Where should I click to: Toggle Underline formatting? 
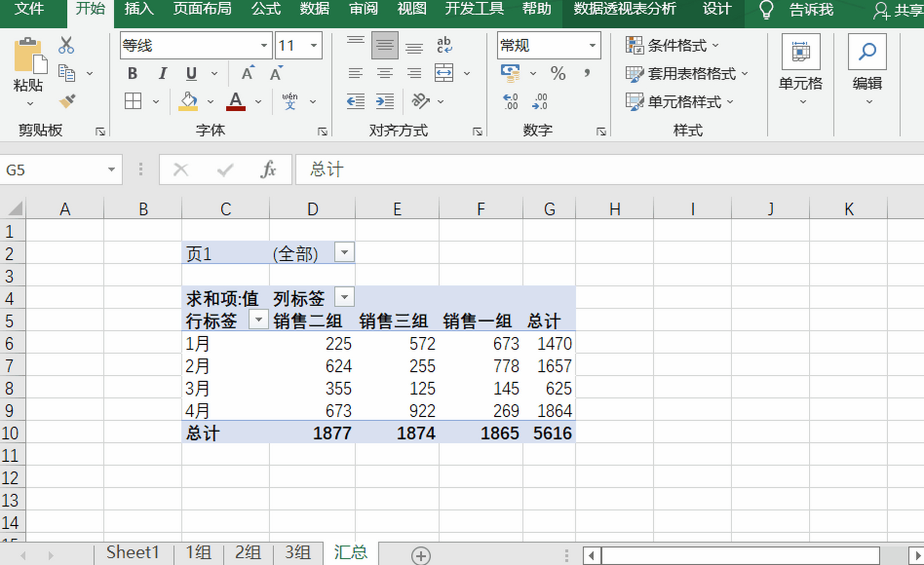(x=191, y=73)
